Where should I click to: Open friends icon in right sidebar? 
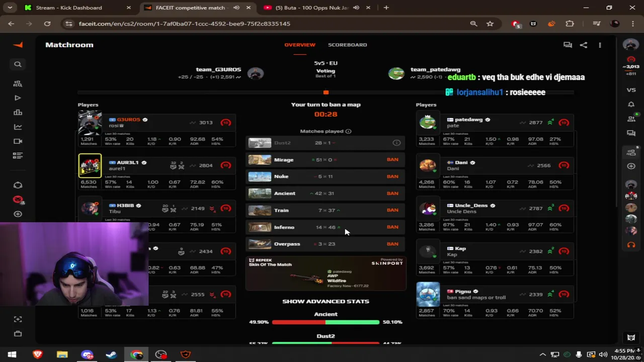[x=631, y=119]
